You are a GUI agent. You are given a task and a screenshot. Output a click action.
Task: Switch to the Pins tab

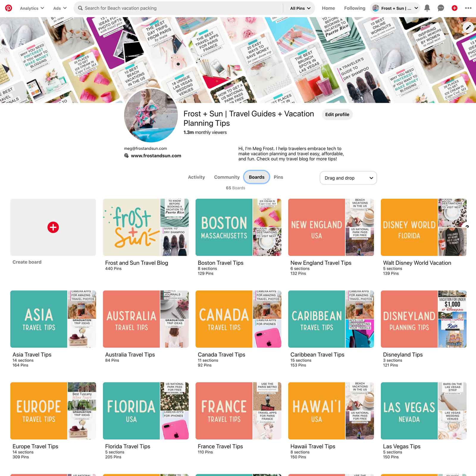pyautogui.click(x=278, y=177)
